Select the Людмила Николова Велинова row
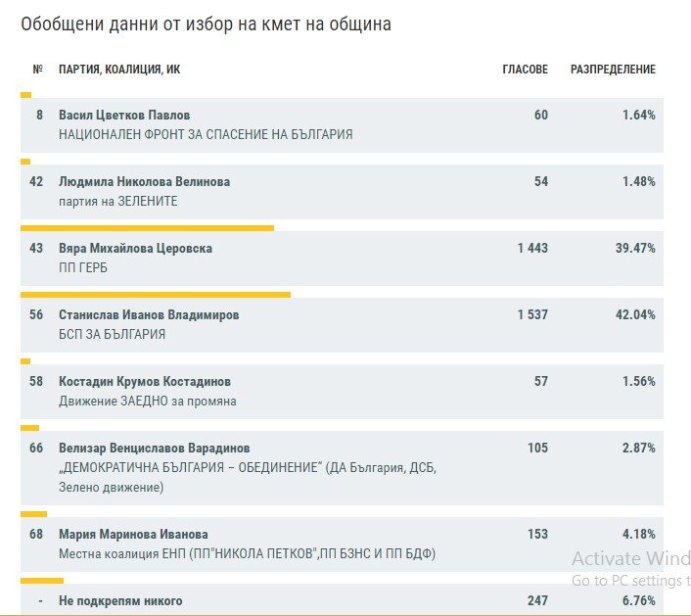The width and height of the screenshot is (691, 616). 342,191
